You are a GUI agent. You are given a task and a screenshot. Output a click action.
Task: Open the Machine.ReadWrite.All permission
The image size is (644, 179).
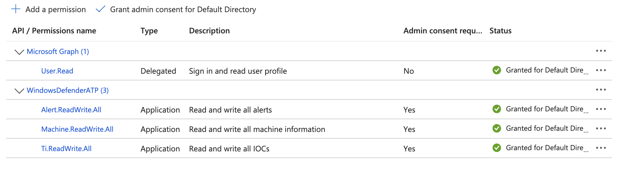[x=77, y=129]
